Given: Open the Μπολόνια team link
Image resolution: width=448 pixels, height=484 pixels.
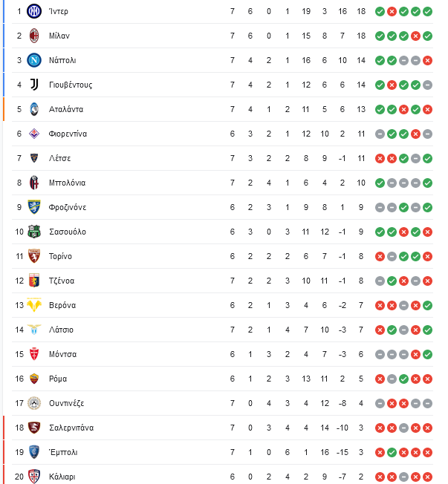Looking at the screenshot, I should [x=68, y=183].
